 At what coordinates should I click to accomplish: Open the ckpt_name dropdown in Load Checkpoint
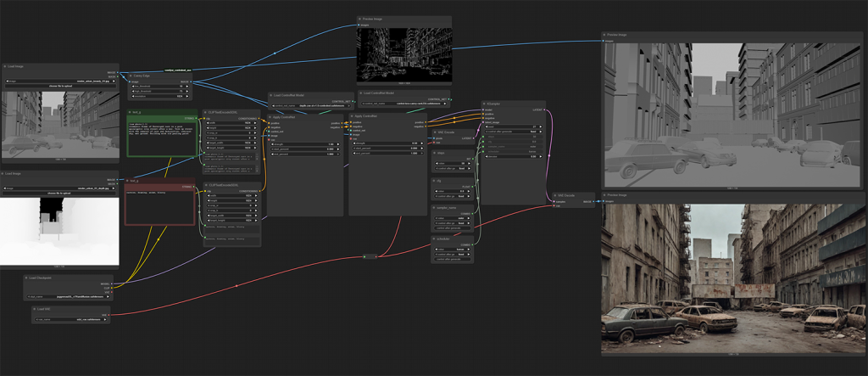coord(70,296)
